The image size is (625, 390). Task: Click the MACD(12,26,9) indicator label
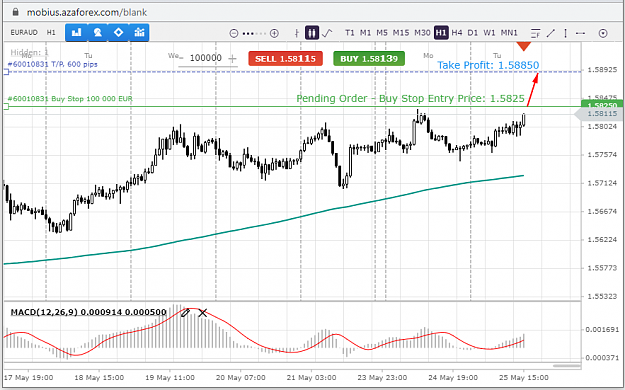88,312
